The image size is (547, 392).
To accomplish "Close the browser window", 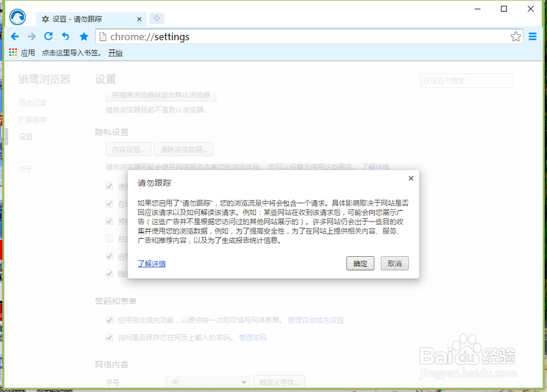I will [x=530, y=9].
